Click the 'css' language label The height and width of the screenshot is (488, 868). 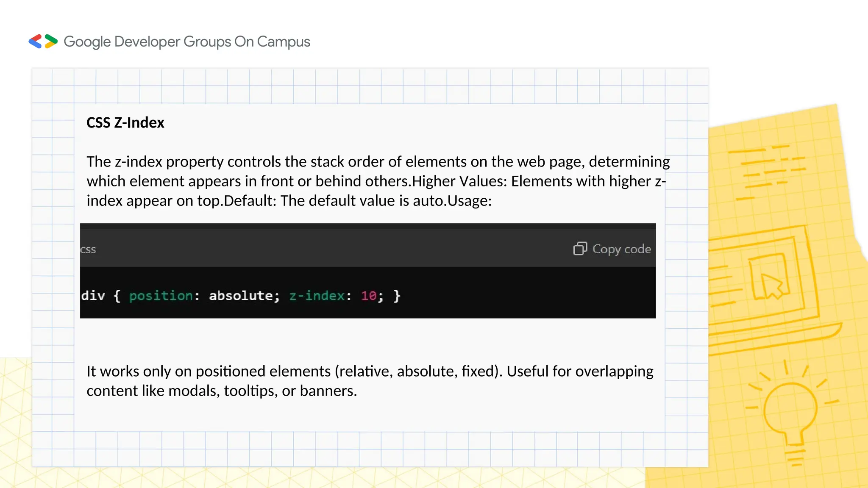click(88, 250)
